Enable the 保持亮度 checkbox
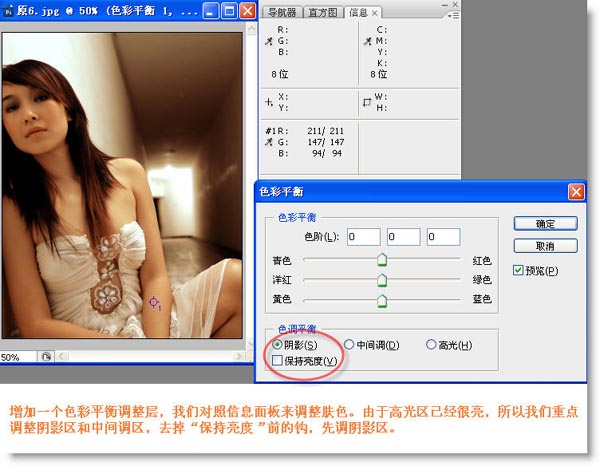Viewport: 600px width, 466px height. click(x=277, y=360)
